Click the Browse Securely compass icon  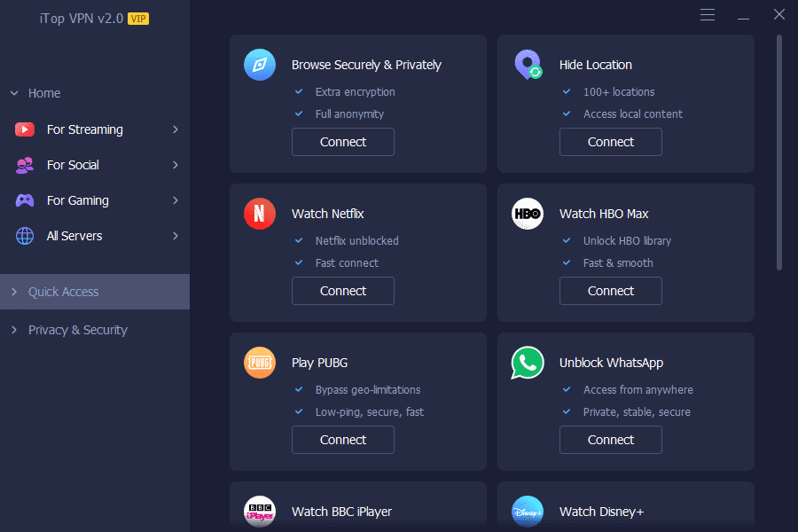tap(259, 65)
